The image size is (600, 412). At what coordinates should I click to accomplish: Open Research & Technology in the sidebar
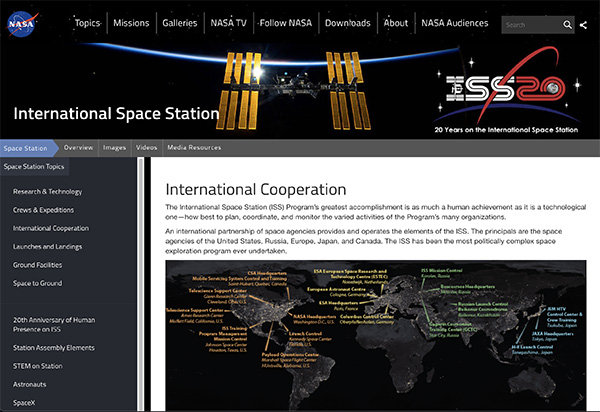coord(47,191)
